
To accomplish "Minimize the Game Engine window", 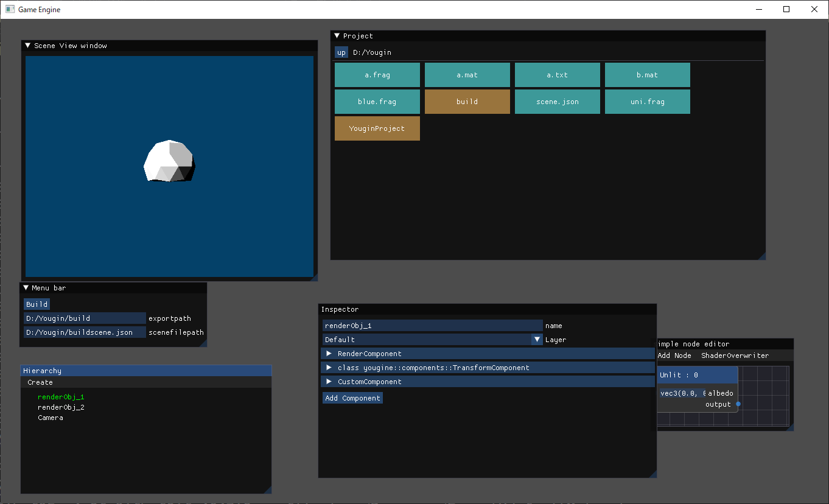I will click(759, 9).
